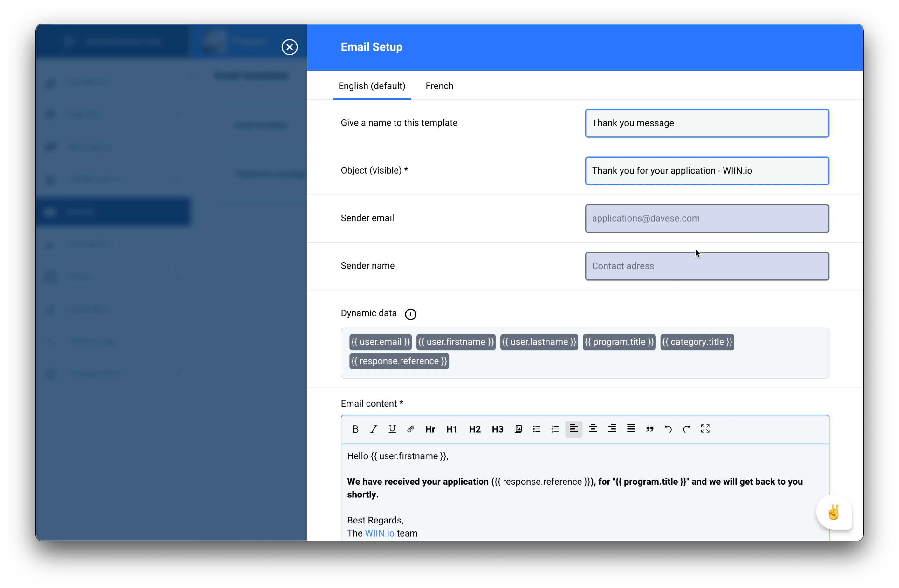Insert the {{ user.lastname }} tag
The image size is (899, 588).
pos(539,342)
